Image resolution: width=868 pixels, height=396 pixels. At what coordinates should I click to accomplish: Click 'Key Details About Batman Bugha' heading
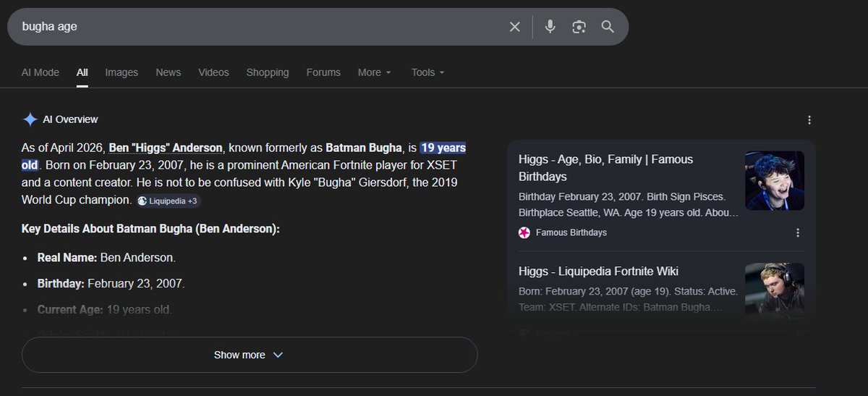[150, 229]
